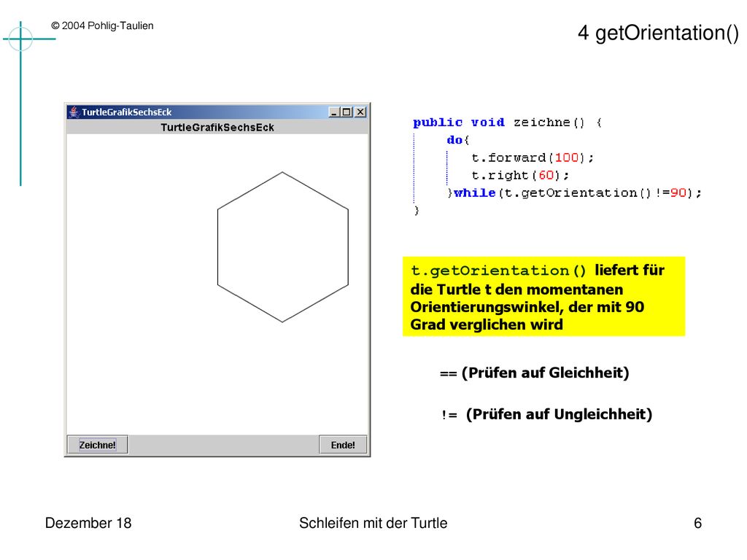Image resolution: width=747 pixels, height=560 pixels.
Task: Click the code line 't.forward(100);'
Action: [533, 157]
